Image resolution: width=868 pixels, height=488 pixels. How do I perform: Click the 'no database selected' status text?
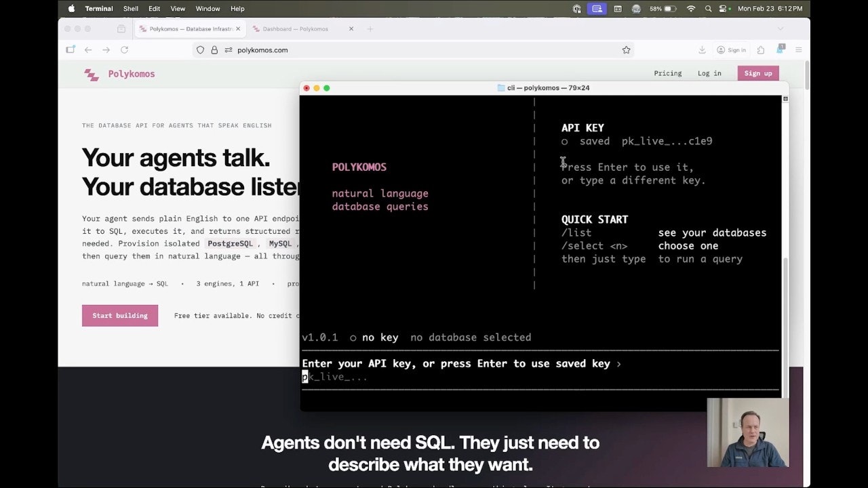471,337
